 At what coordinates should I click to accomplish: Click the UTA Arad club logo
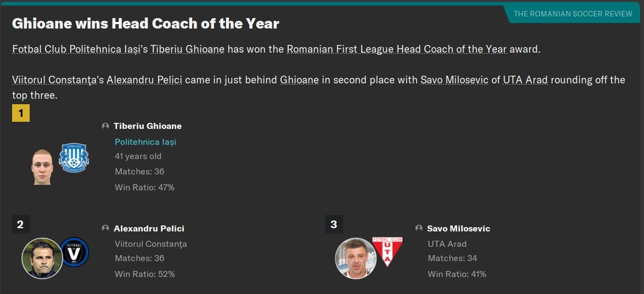coord(387,251)
